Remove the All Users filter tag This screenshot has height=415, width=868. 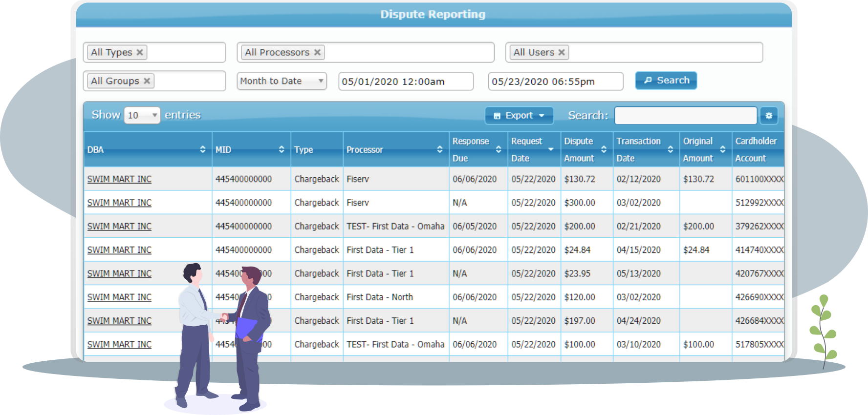point(562,52)
